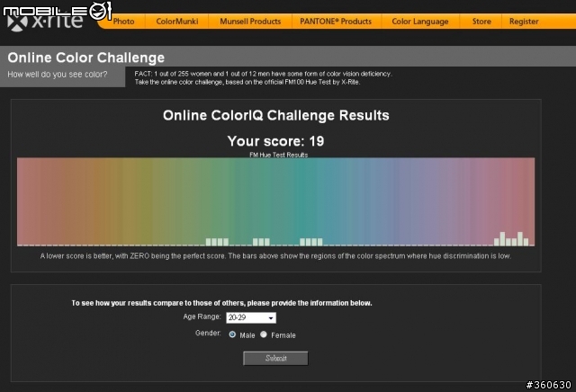Select the Female gender radio button

(x=264, y=334)
